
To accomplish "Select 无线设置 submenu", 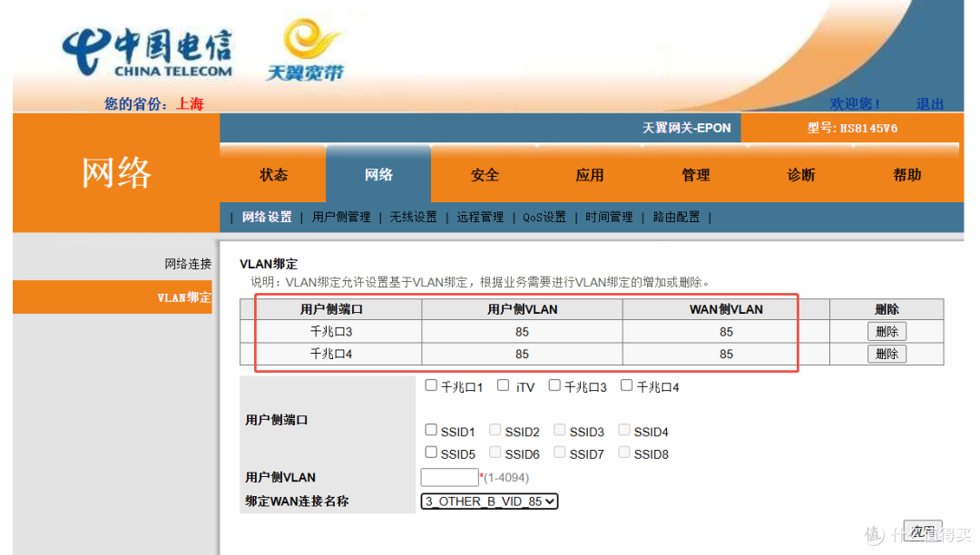I will 413,218.
